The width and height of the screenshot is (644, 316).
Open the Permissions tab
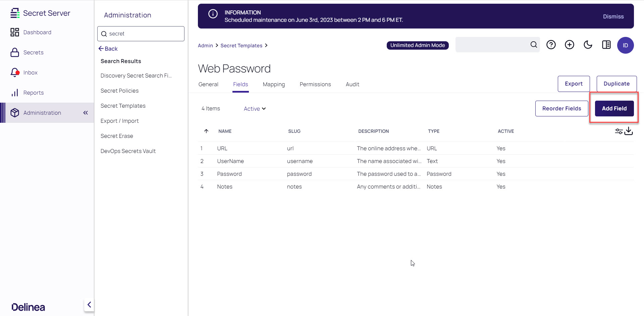315,84
